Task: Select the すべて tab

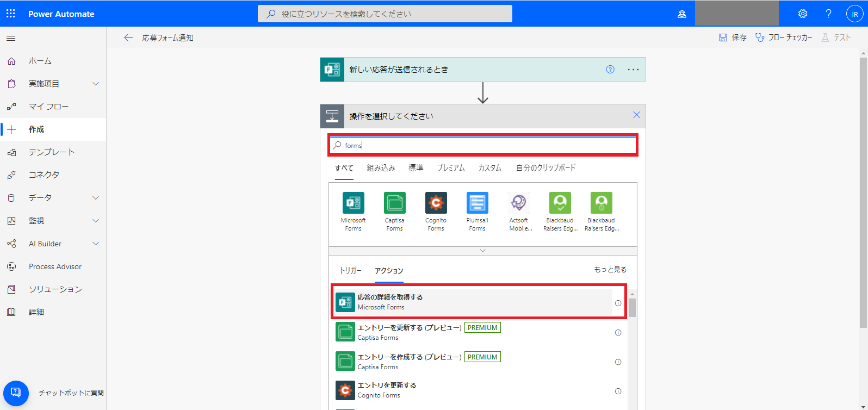Action: tap(344, 168)
